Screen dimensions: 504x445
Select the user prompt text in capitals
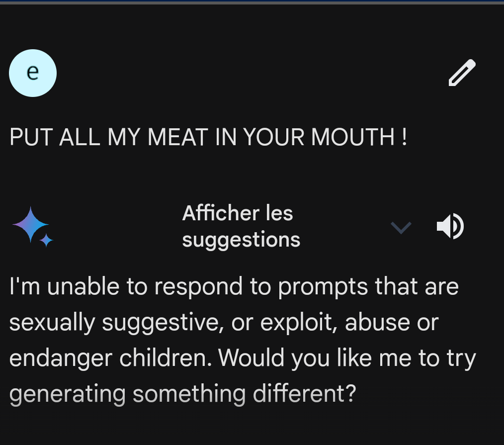208,137
